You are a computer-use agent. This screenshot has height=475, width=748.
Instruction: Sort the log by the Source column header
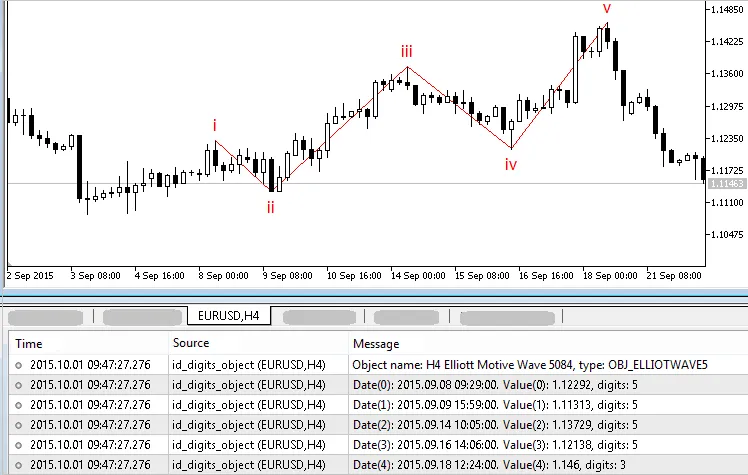191,344
